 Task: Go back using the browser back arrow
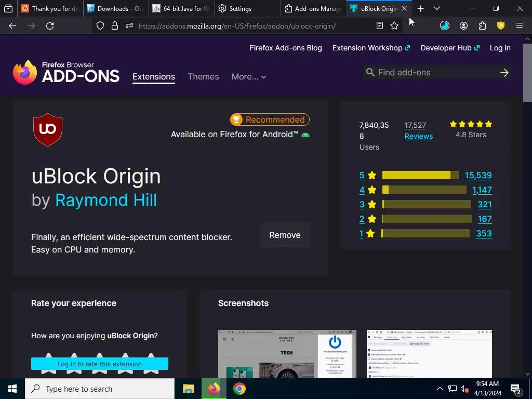12,26
